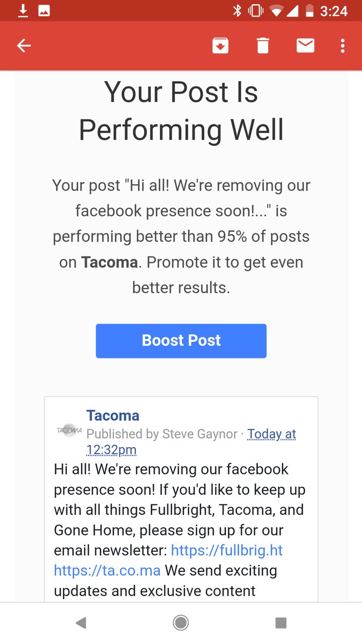This screenshot has height=644, width=362.
Task: Tap the image notification icon in status bar
Action: tap(44, 11)
